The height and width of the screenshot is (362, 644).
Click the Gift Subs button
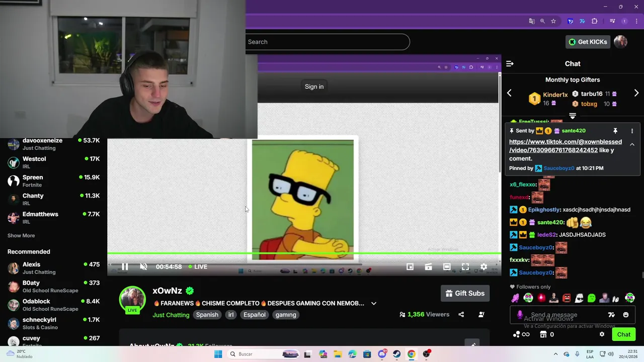[x=465, y=293]
